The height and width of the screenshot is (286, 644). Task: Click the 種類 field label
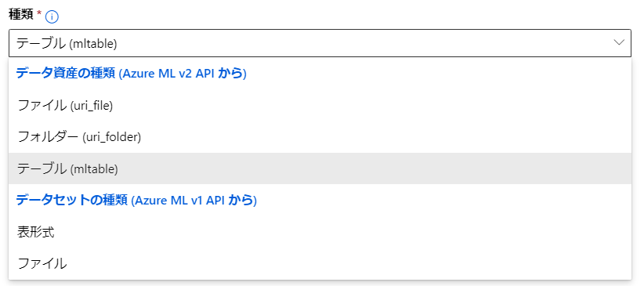click(x=21, y=14)
